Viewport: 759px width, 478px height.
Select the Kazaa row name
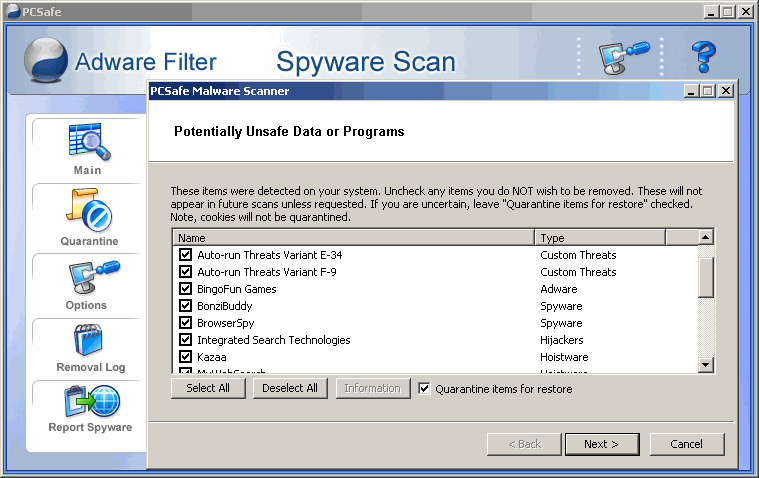[x=212, y=357]
